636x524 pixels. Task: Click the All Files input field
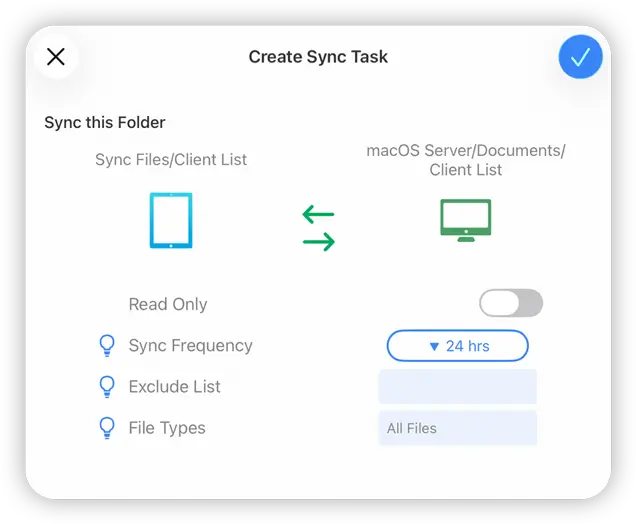(x=457, y=428)
